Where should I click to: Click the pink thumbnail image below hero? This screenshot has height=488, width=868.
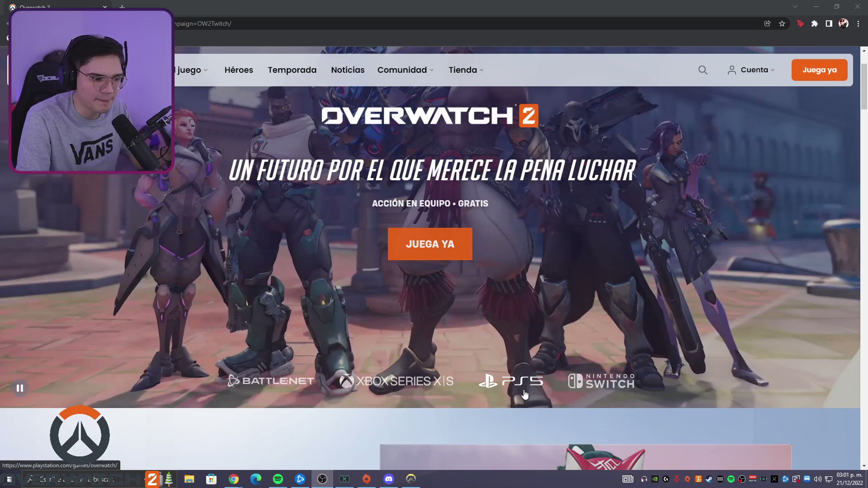[585, 457]
